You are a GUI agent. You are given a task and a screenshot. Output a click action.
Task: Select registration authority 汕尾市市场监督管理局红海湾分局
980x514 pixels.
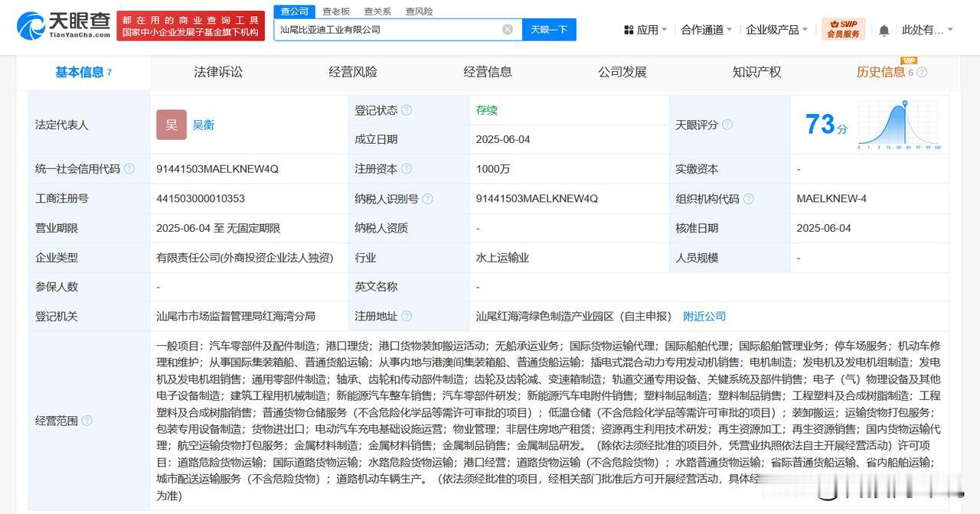236,316
